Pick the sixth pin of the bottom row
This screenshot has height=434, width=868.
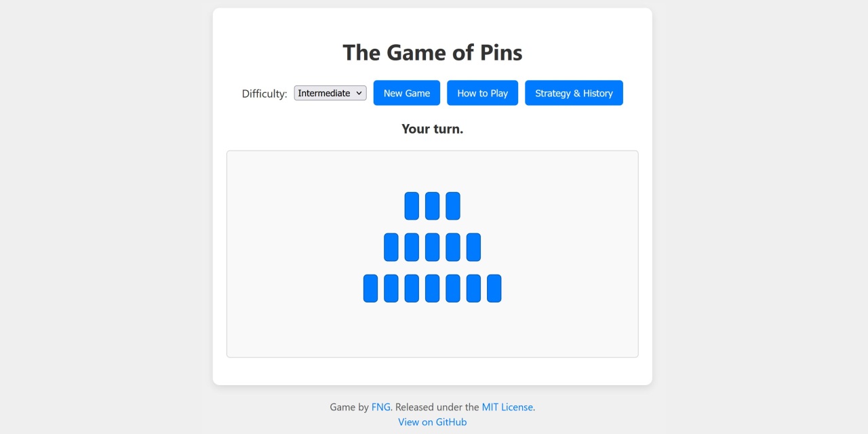[473, 288]
